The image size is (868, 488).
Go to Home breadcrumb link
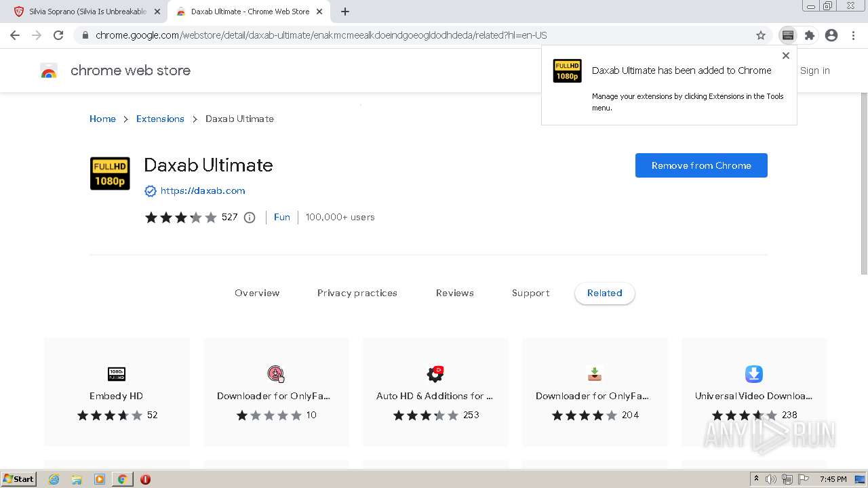pos(102,119)
